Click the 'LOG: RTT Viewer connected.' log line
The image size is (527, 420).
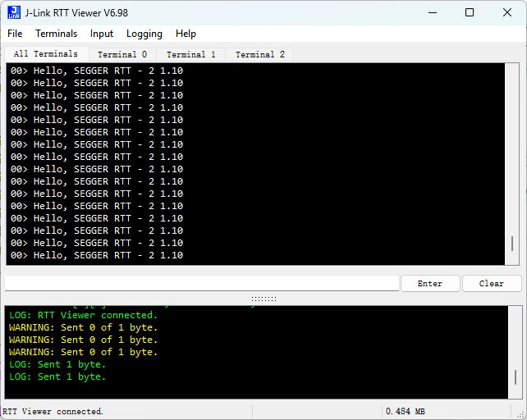pyautogui.click(x=84, y=315)
